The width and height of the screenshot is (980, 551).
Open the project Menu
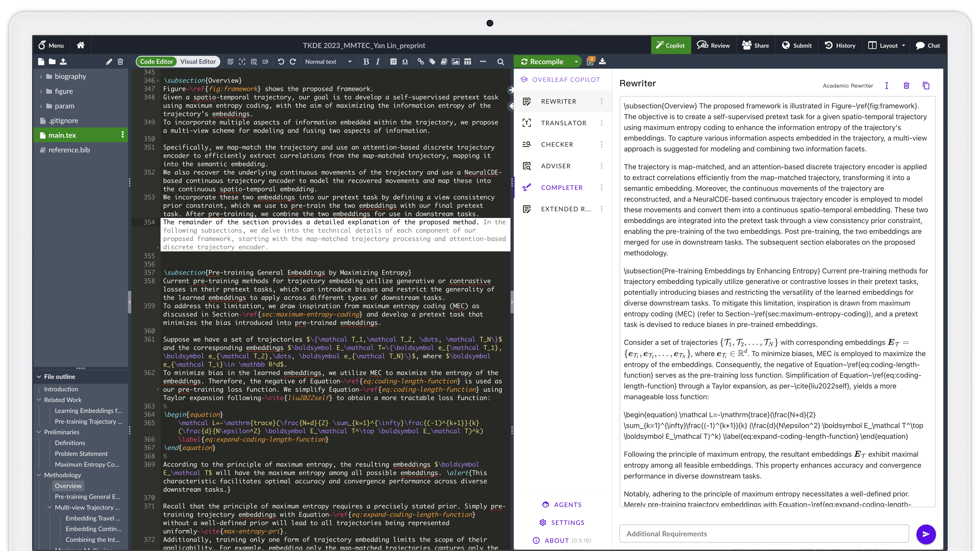[51, 45]
